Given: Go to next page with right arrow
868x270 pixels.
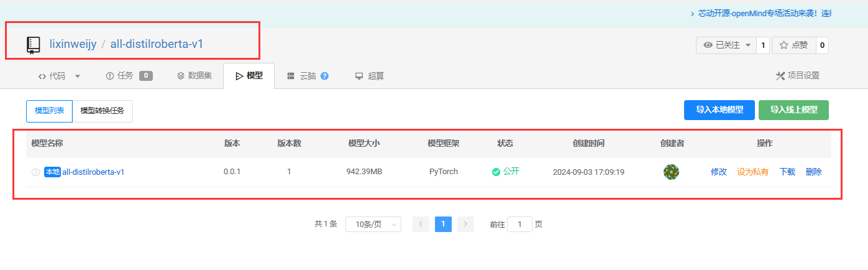Looking at the screenshot, I should click(465, 225).
